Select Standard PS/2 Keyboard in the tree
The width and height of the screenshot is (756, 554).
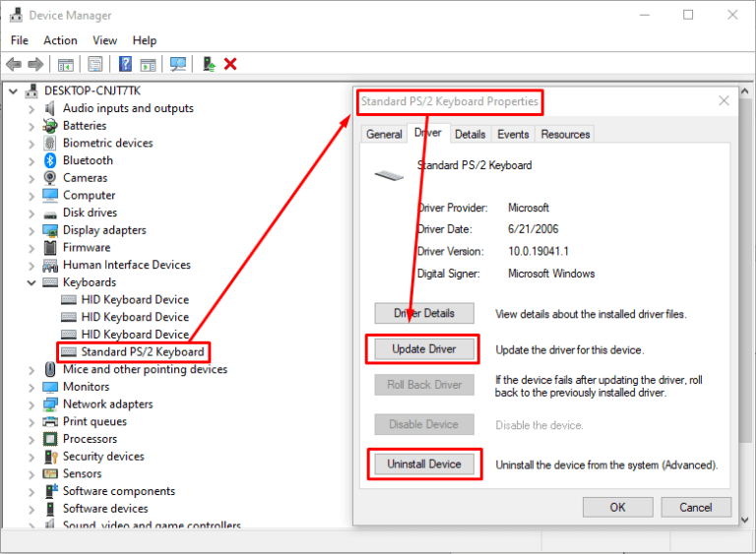point(142,352)
